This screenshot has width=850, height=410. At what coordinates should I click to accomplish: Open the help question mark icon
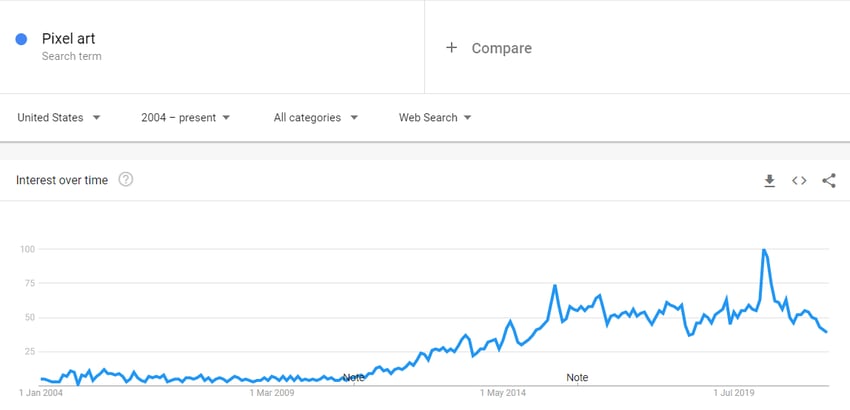coord(126,180)
